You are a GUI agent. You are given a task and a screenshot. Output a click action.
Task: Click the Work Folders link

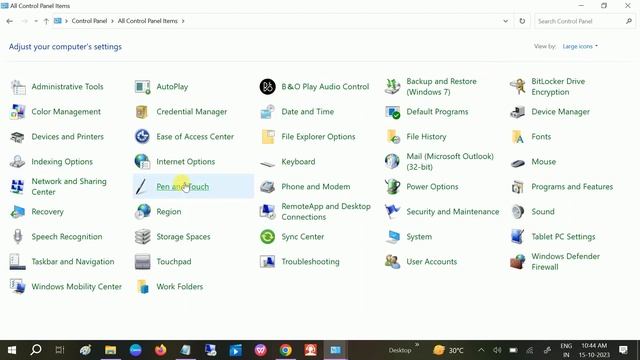coord(180,287)
